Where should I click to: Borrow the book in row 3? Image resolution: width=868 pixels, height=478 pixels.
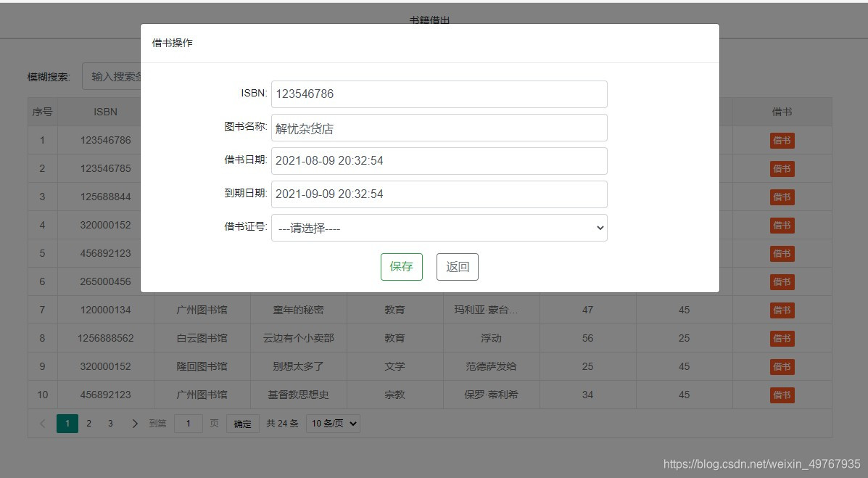[782, 197]
